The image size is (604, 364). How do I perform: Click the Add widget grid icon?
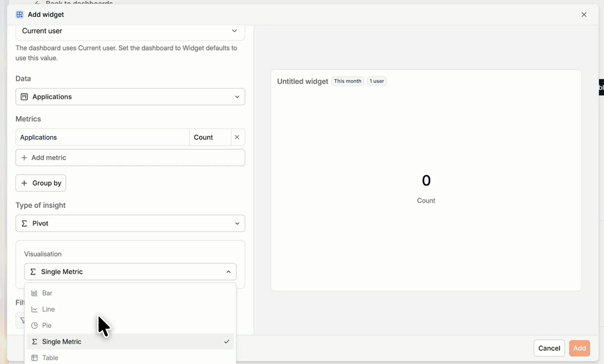[20, 14]
